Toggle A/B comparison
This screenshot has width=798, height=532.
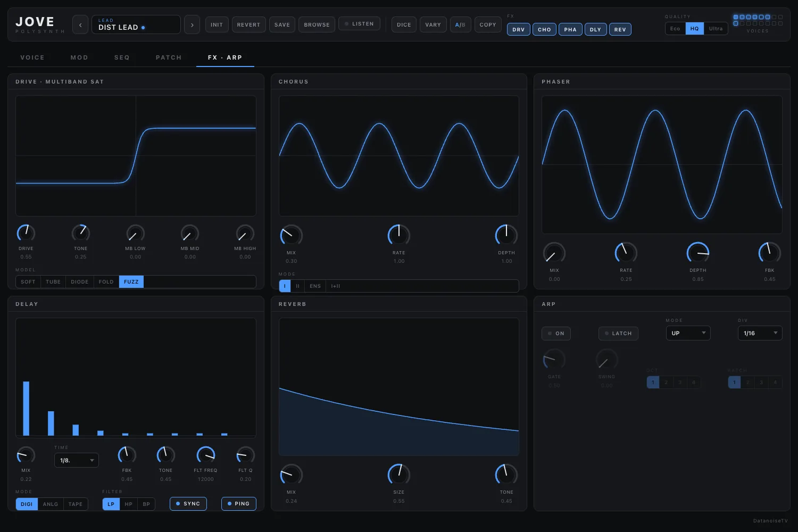point(460,24)
